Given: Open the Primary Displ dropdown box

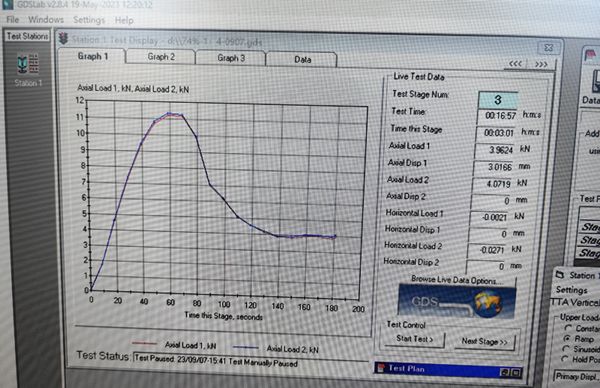Looking at the screenshot, I should click(x=577, y=377).
